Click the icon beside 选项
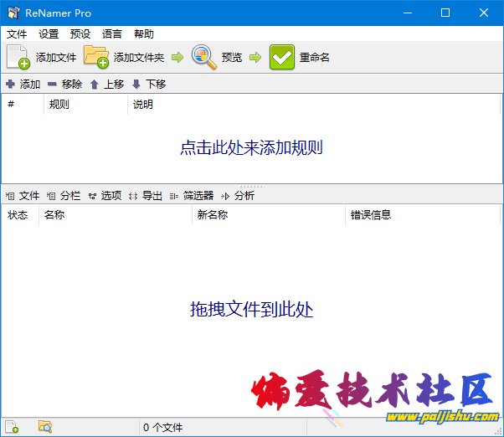Viewport: 504px width, 437px height. pos(92,196)
